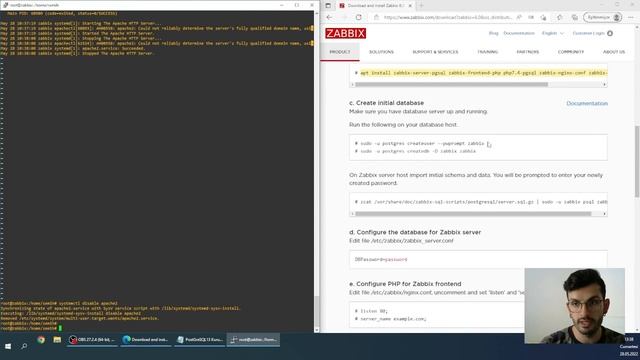
Task: Open the browser Settings and more menu
Action: pos(631,17)
